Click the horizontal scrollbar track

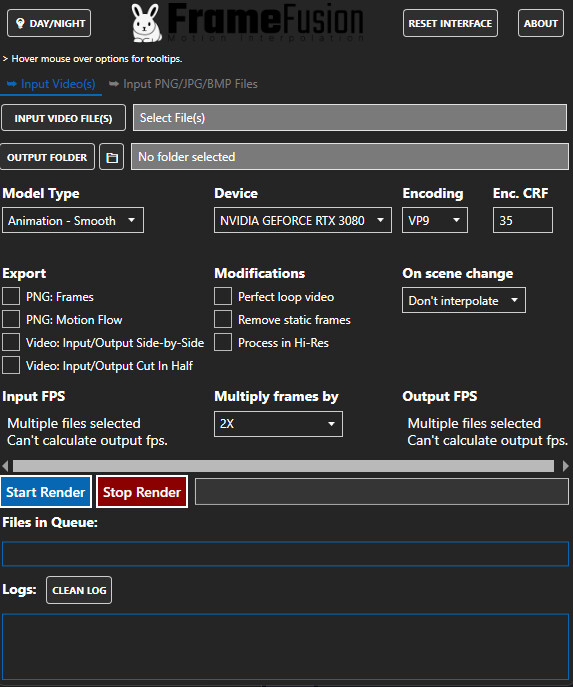coord(283,466)
